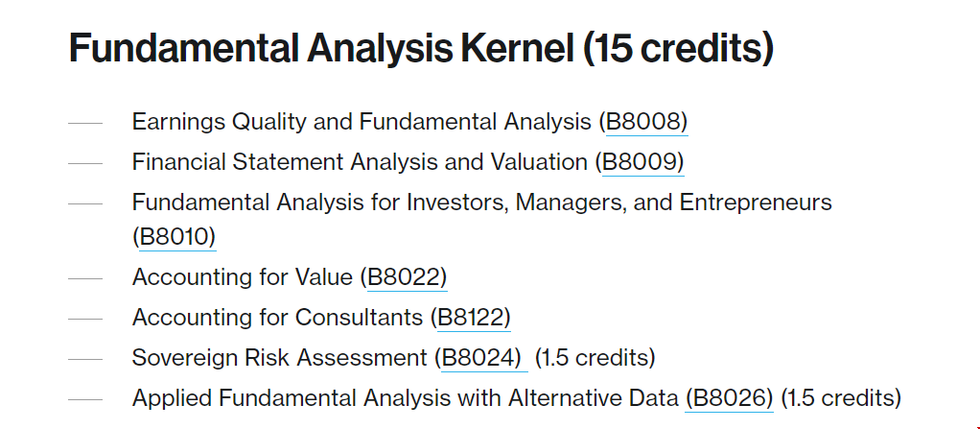Screen dimensions: 980x429
Task: Click 'Financial Statement Analysis and Valuation' text
Action: point(360,162)
